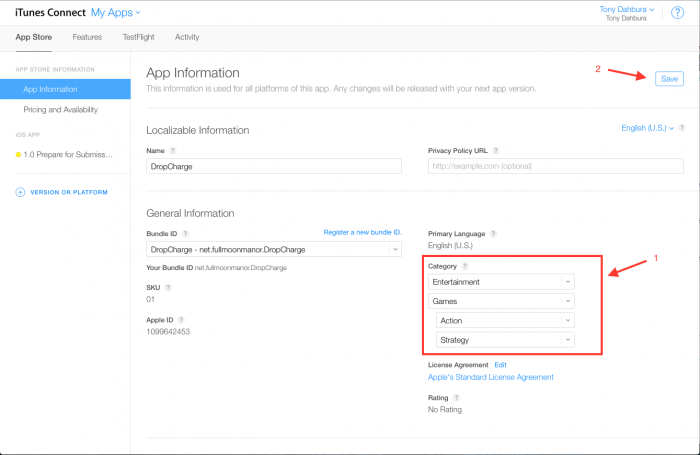The width and height of the screenshot is (700, 455).
Task: Click the plus icon beside Version or Platform
Action: click(20, 192)
